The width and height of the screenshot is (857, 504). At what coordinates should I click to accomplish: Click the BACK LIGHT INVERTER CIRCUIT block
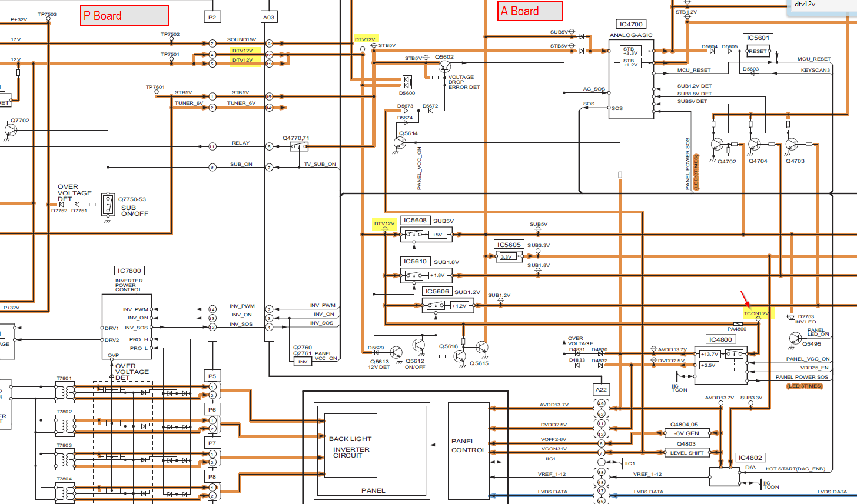pos(350,447)
